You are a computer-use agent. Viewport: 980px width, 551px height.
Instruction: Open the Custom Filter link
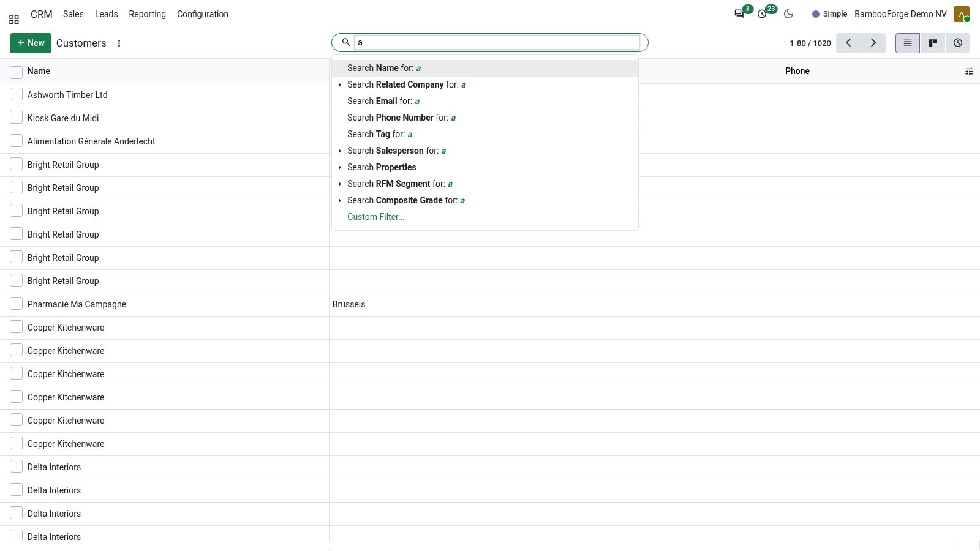click(x=375, y=217)
